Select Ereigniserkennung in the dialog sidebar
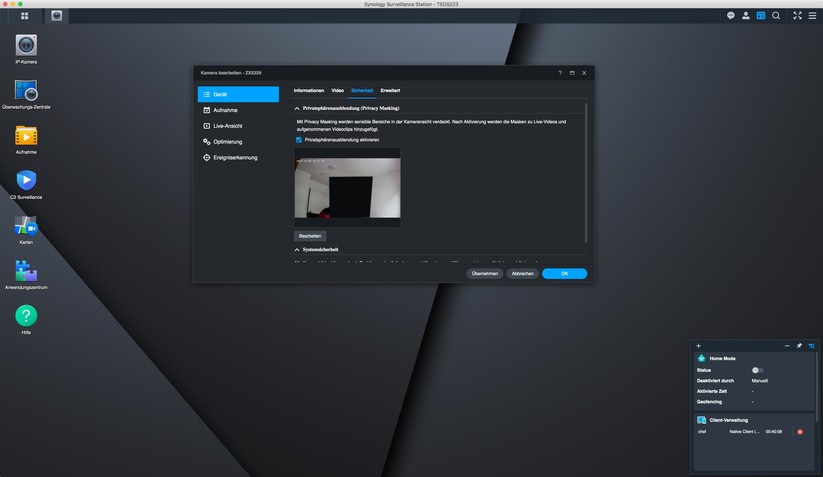The image size is (823, 477). tap(238, 157)
